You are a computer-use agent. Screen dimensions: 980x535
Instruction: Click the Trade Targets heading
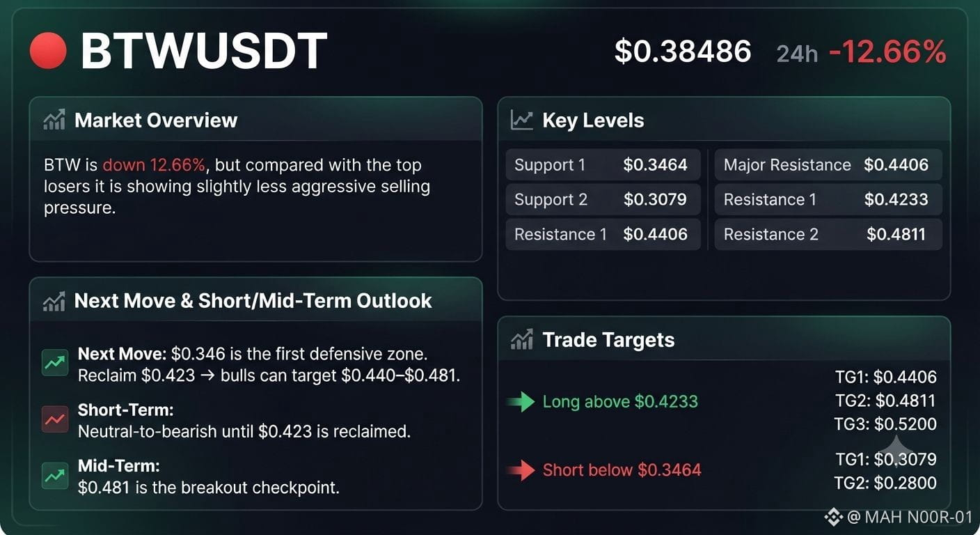[x=608, y=340]
